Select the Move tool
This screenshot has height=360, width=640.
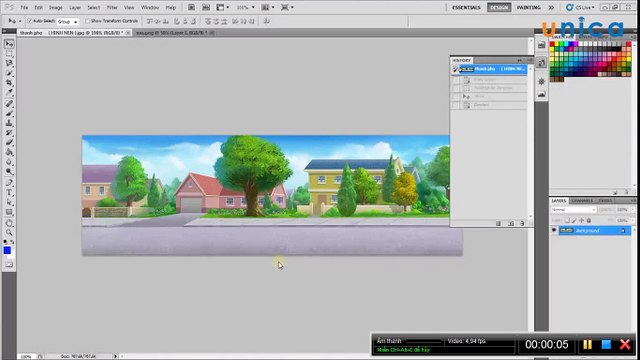(9, 44)
